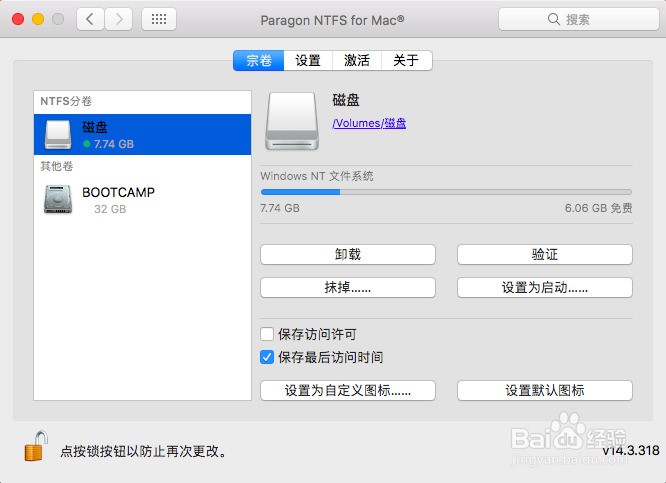
Task: Enable 保存访问许可 checkbox
Action: [x=267, y=334]
